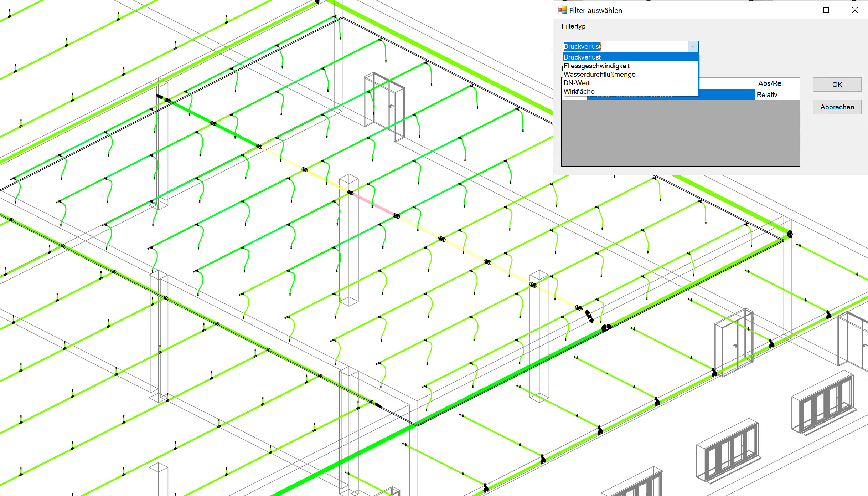Image resolution: width=868 pixels, height=496 pixels.
Task: Collapse the Filtertyp dropdown with its arrow
Action: coord(693,46)
